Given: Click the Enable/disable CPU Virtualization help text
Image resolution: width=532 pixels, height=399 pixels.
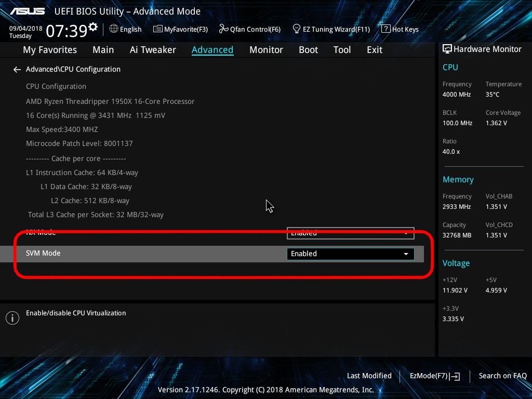Looking at the screenshot, I should [x=76, y=313].
